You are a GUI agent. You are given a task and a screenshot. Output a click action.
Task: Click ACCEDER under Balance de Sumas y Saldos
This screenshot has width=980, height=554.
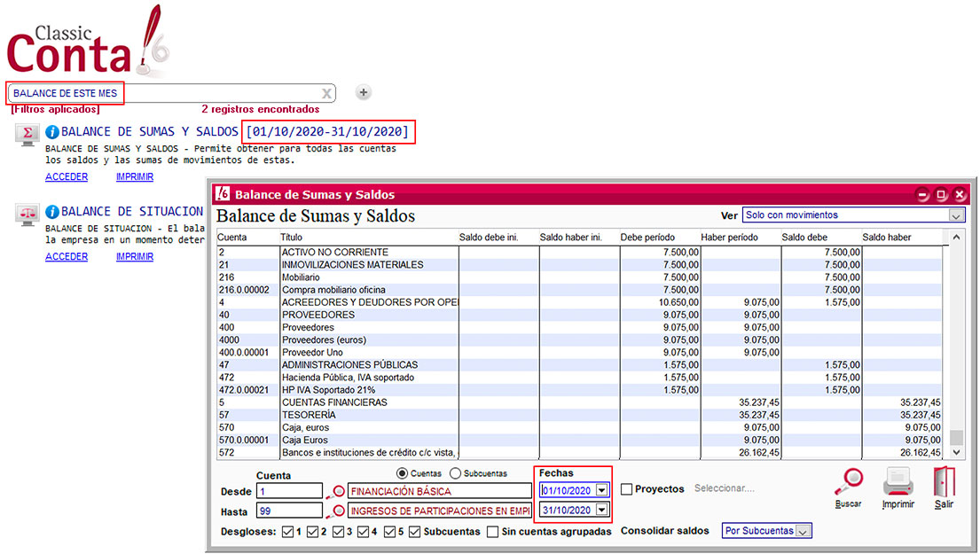pyautogui.click(x=67, y=176)
